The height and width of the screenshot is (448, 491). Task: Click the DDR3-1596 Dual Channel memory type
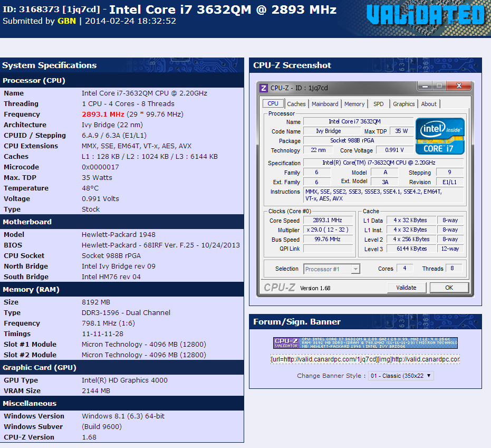pyautogui.click(x=126, y=313)
